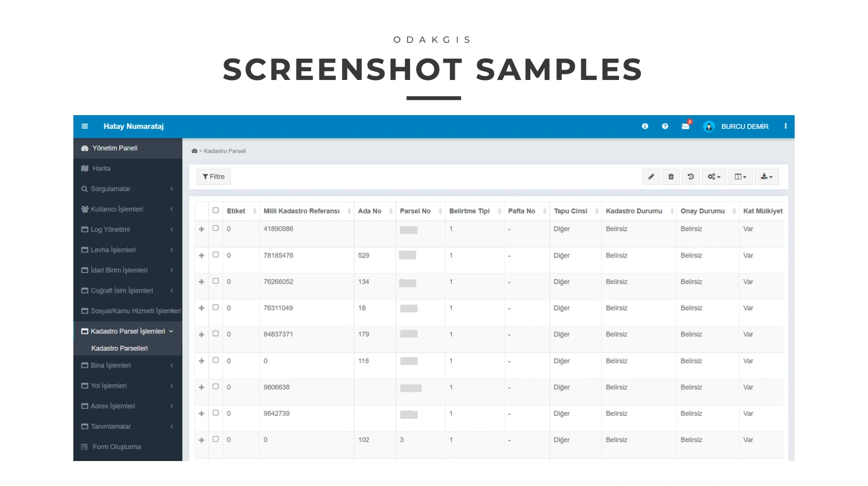Click the trash delete icon

click(x=671, y=177)
